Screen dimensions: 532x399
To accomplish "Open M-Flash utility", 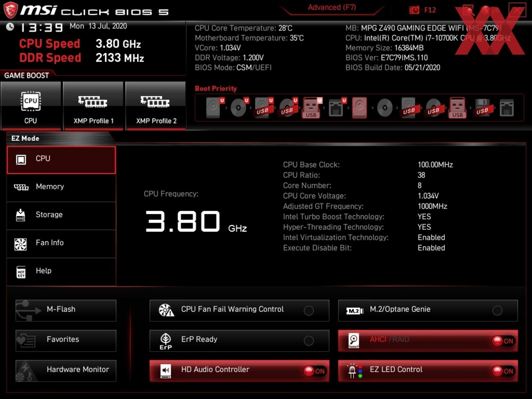I will (66, 311).
